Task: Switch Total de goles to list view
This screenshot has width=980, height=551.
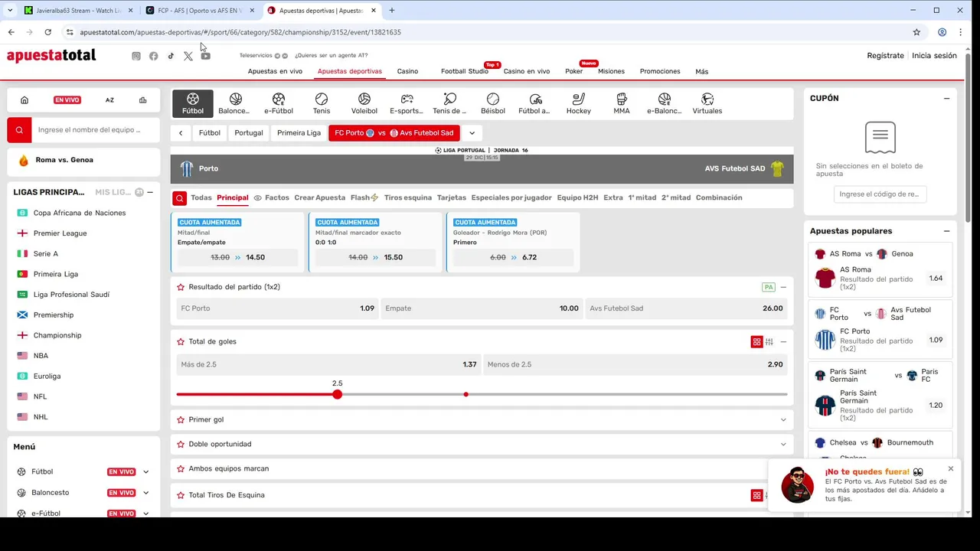Action: 769,342
